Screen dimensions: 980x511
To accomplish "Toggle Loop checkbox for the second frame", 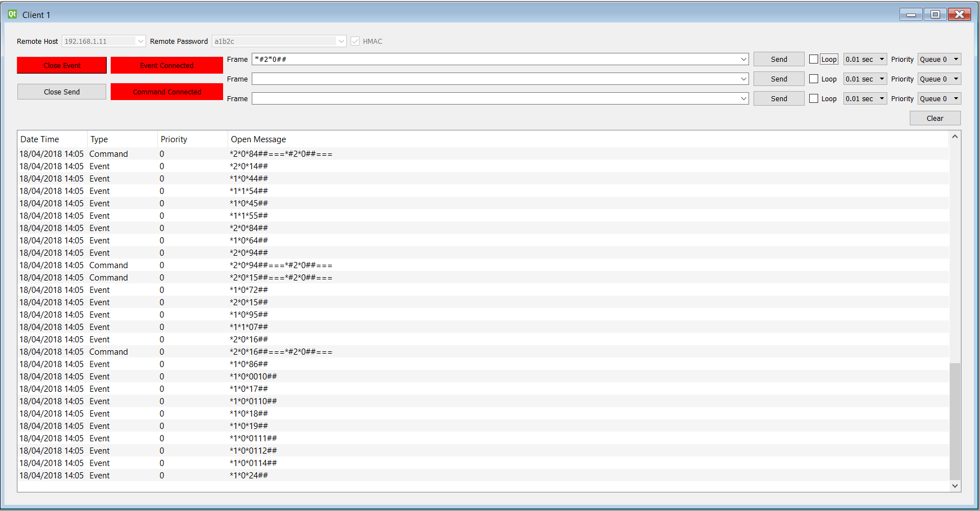I will [x=814, y=79].
